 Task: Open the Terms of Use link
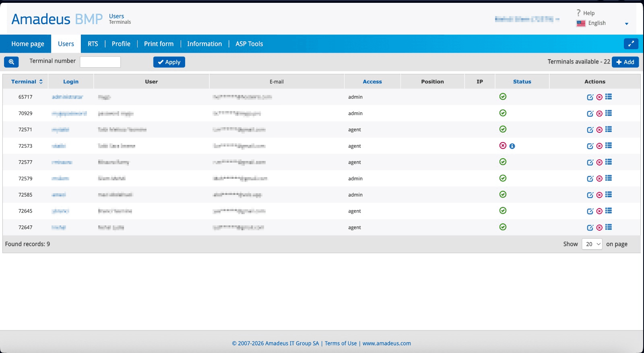tap(341, 343)
